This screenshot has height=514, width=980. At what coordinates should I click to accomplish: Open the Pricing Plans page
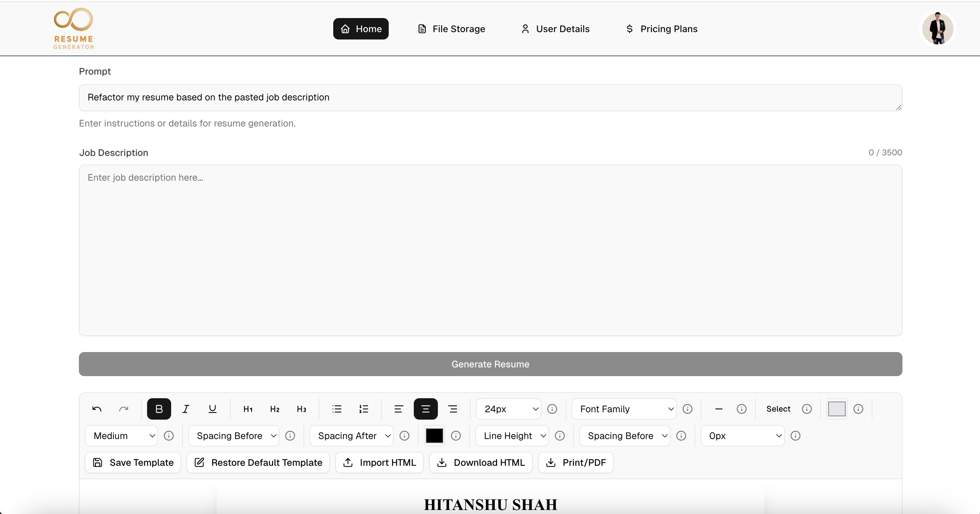click(x=661, y=28)
